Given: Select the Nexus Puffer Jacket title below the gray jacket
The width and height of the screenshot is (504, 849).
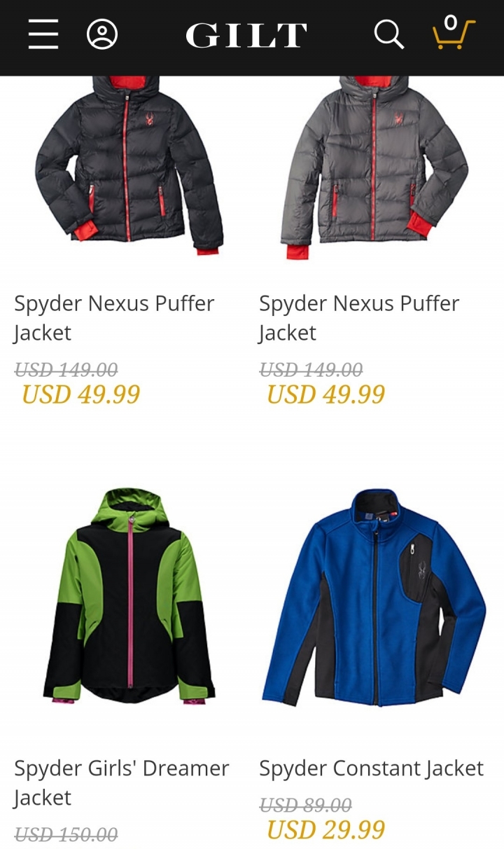Looking at the screenshot, I should coord(359,318).
